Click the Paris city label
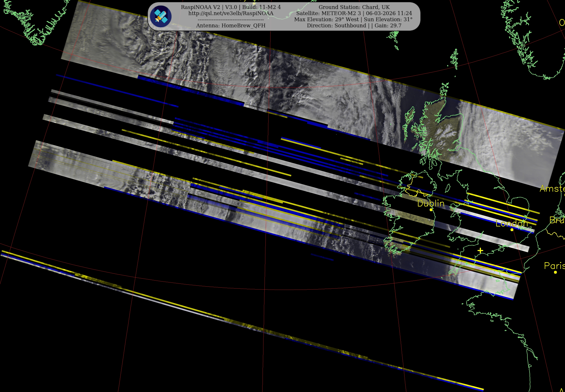The image size is (565, 392). pos(554,266)
